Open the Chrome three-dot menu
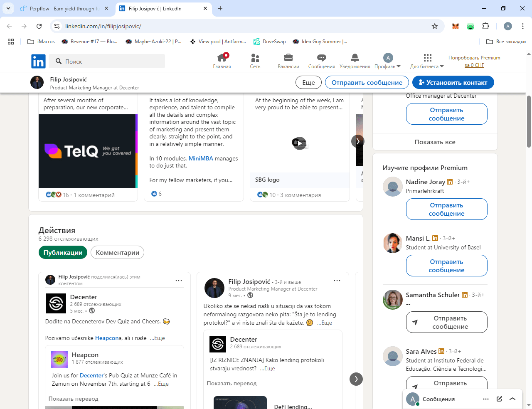 523,26
